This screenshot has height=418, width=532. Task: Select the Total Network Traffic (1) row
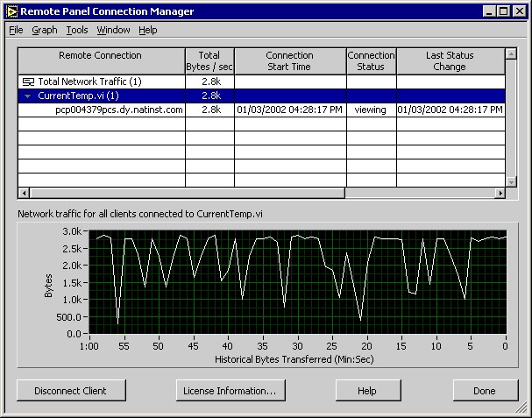[x=261, y=81]
